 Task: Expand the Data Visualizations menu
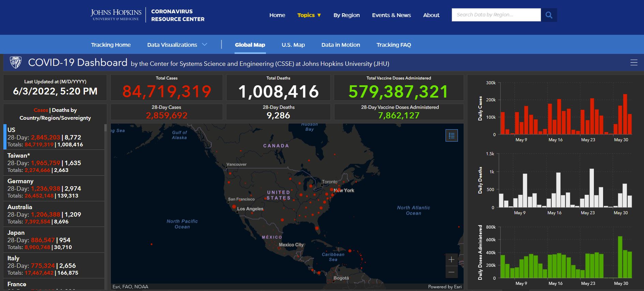tap(177, 45)
